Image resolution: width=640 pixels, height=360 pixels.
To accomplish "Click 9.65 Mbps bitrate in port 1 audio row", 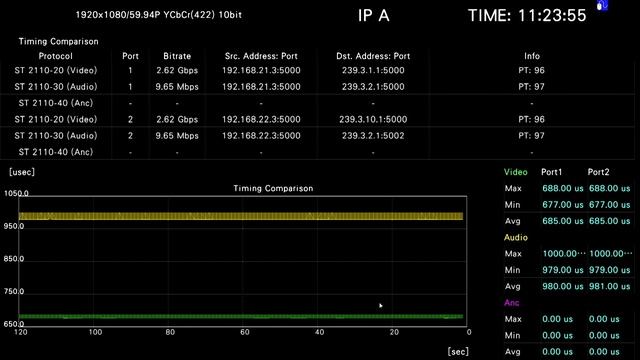I will [177, 87].
